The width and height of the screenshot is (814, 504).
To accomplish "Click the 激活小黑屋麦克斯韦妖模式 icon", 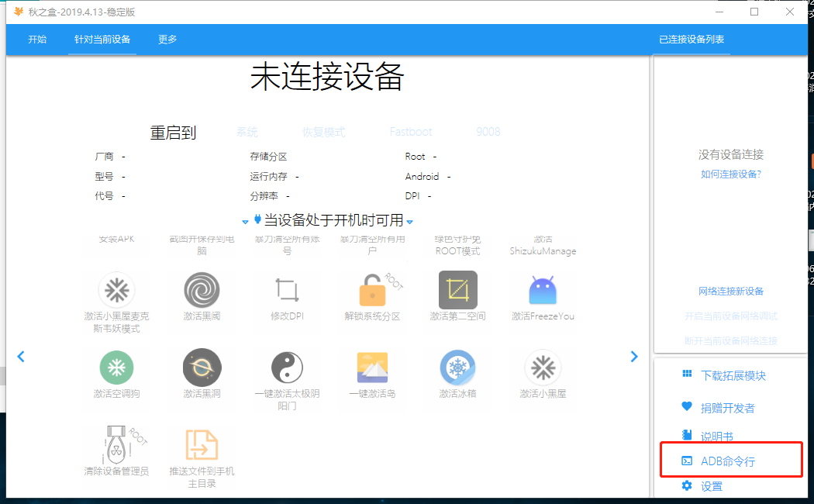I will pos(116,291).
